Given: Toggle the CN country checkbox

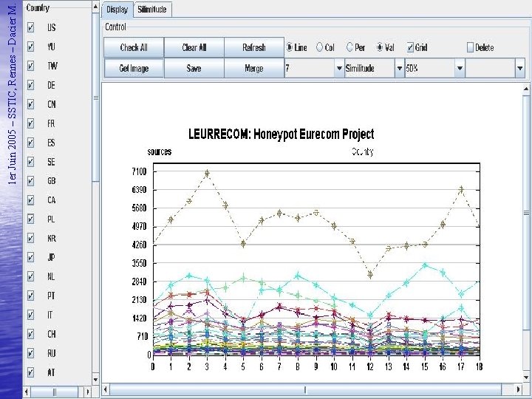Looking at the screenshot, I should tap(30, 104).
